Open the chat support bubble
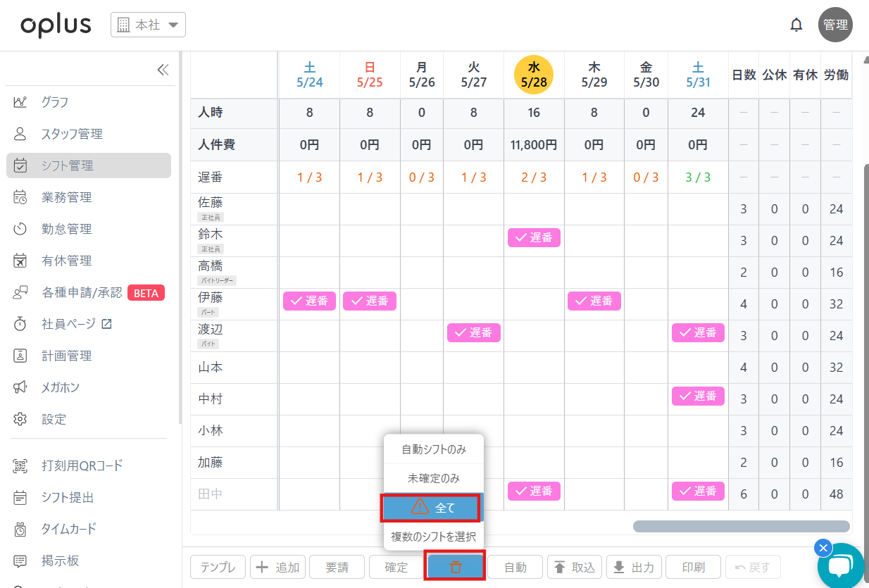 point(840,568)
